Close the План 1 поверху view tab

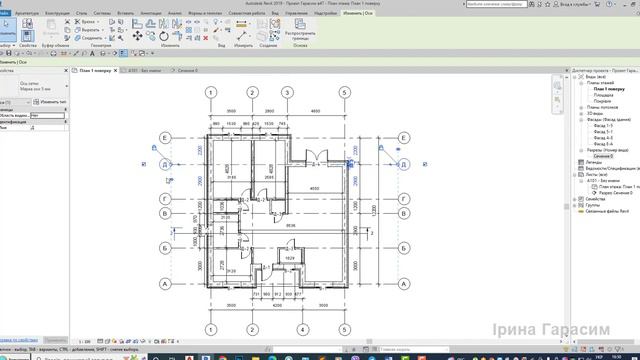point(115,71)
